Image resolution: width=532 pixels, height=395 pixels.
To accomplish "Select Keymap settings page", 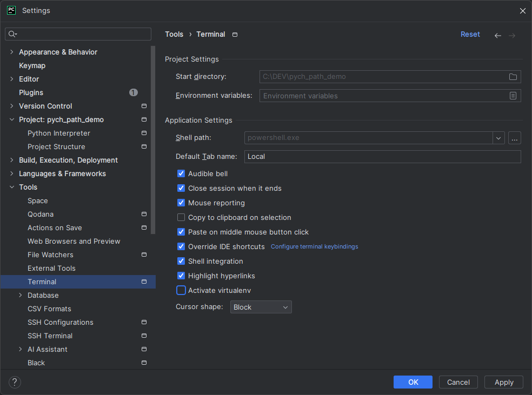I will pyautogui.click(x=32, y=65).
